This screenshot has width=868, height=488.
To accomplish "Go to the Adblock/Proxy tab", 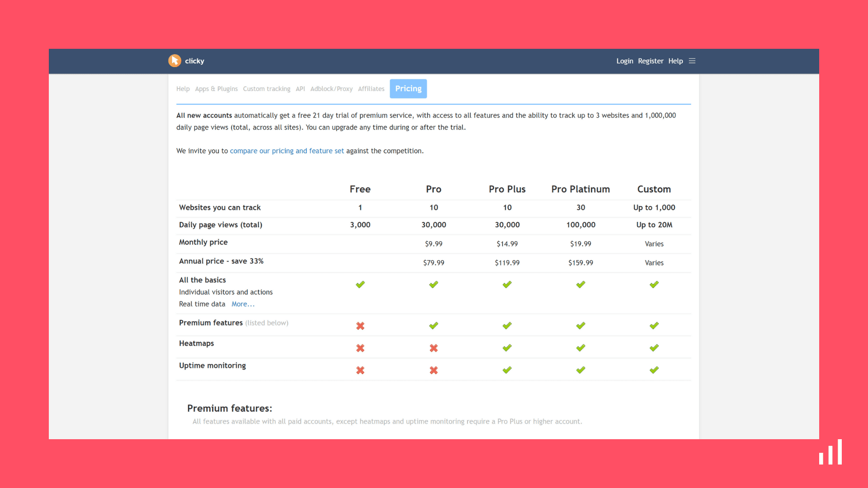I will click(x=331, y=89).
